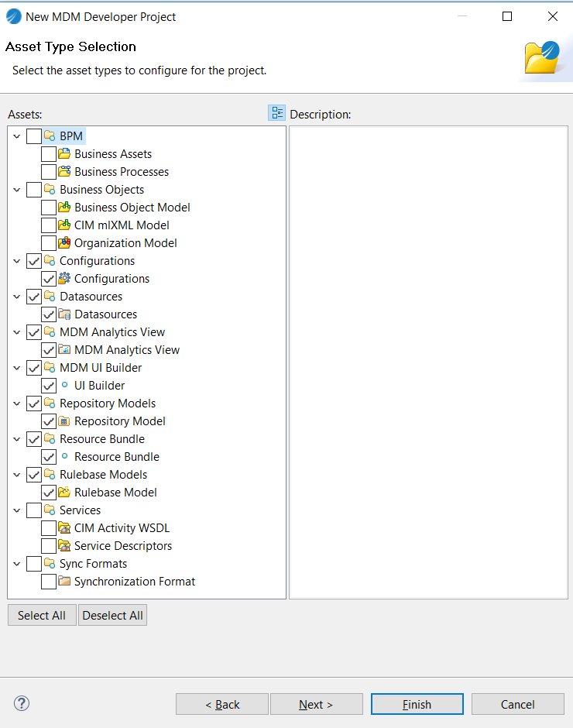Click the Rulebase Model icon

coord(64,492)
